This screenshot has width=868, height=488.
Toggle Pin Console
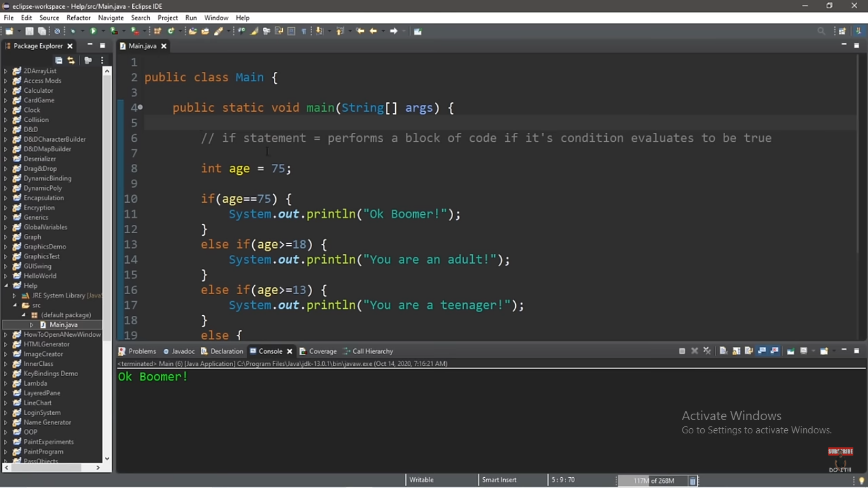pos(790,351)
